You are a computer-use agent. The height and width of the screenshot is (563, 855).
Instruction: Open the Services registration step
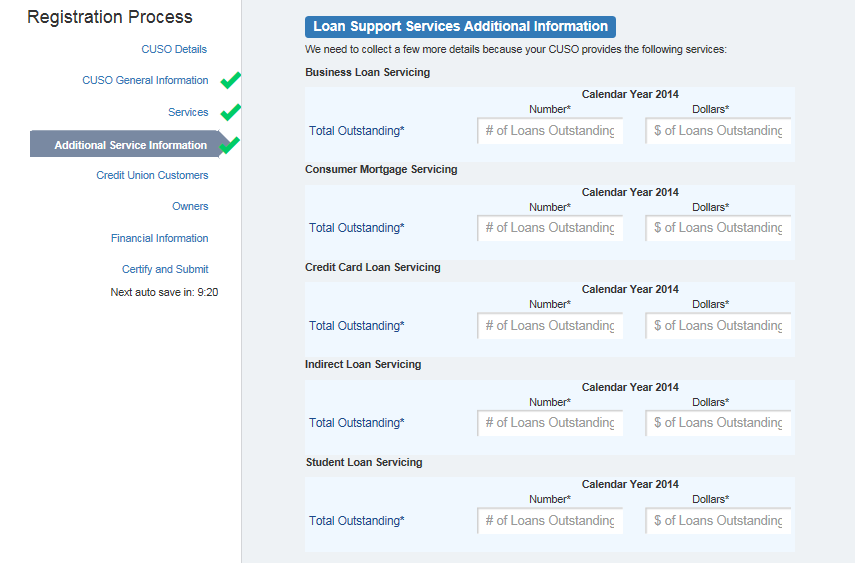click(x=188, y=112)
